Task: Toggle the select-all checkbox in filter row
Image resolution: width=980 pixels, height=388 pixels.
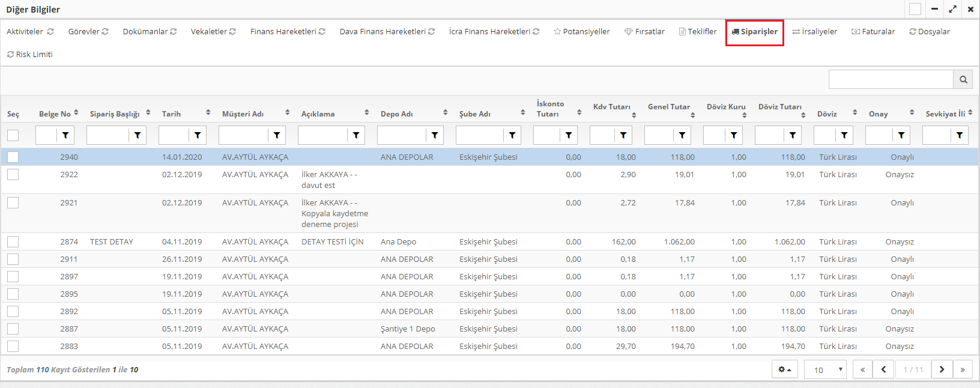Action: point(13,135)
